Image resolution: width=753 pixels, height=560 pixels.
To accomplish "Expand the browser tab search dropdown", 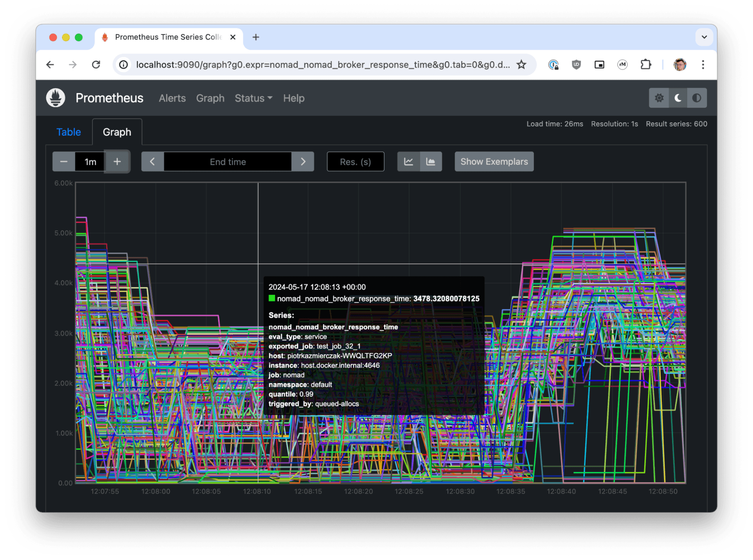I will (704, 37).
